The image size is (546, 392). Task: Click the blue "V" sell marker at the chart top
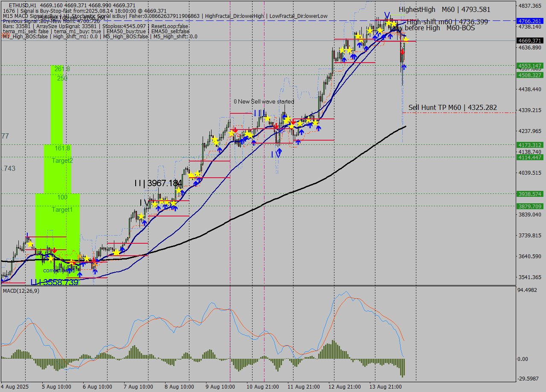387,15
